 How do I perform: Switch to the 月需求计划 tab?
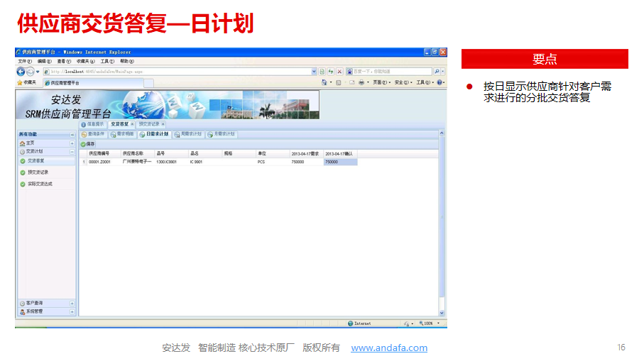[222, 134]
